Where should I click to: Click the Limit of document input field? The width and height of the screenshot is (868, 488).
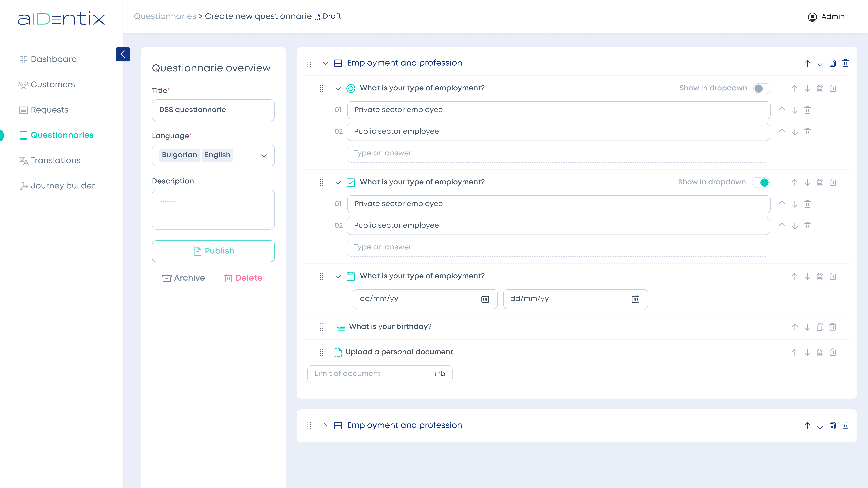[x=380, y=374]
